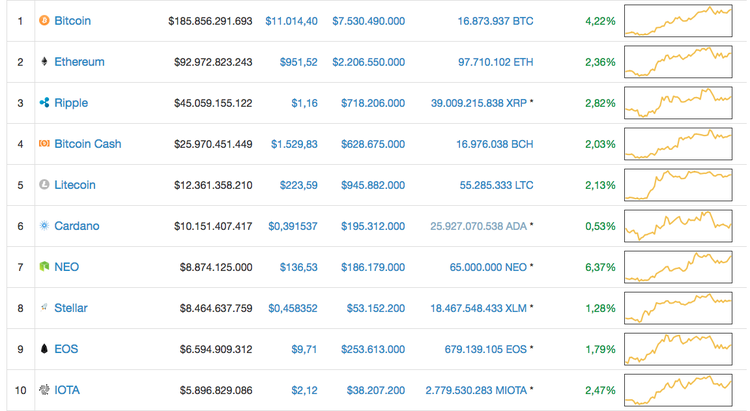Click Bitcoin supply 16.873.937 BTC
Viewport: 750px width, 411px height.
pyautogui.click(x=496, y=21)
